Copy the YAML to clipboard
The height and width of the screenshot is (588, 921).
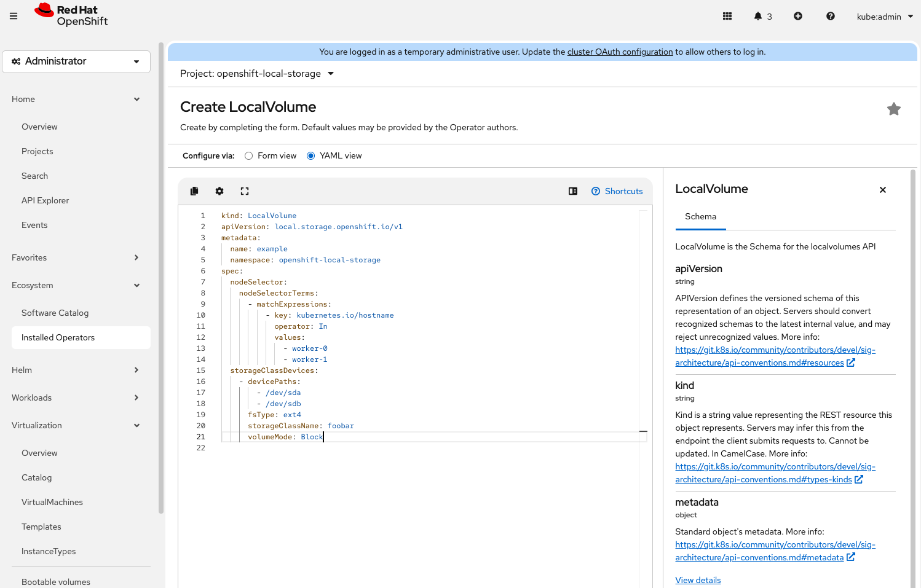(x=194, y=191)
